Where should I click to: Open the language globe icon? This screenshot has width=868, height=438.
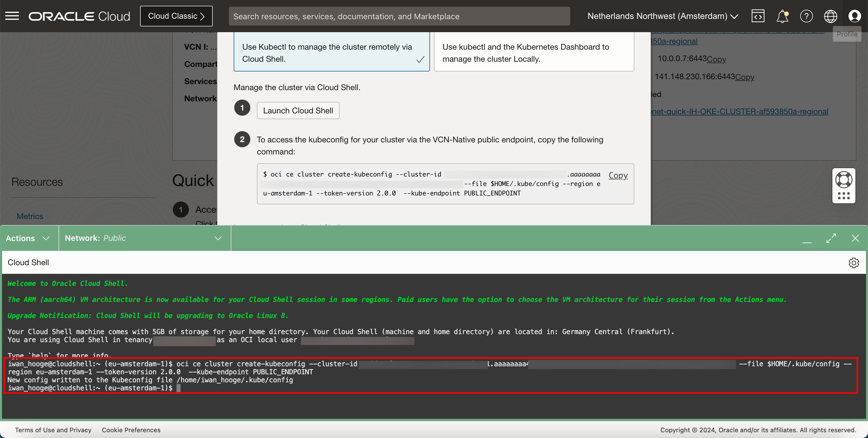click(830, 16)
